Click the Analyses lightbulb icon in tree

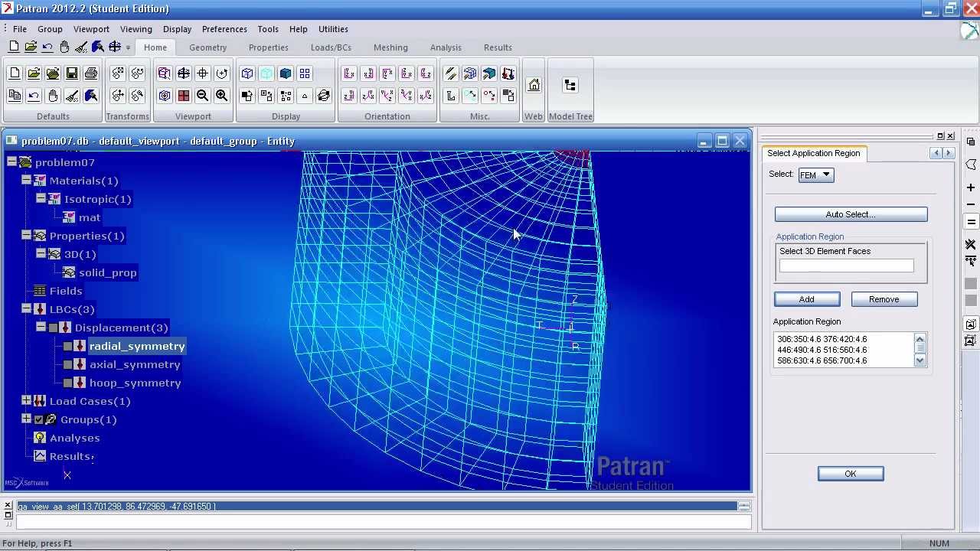click(40, 438)
